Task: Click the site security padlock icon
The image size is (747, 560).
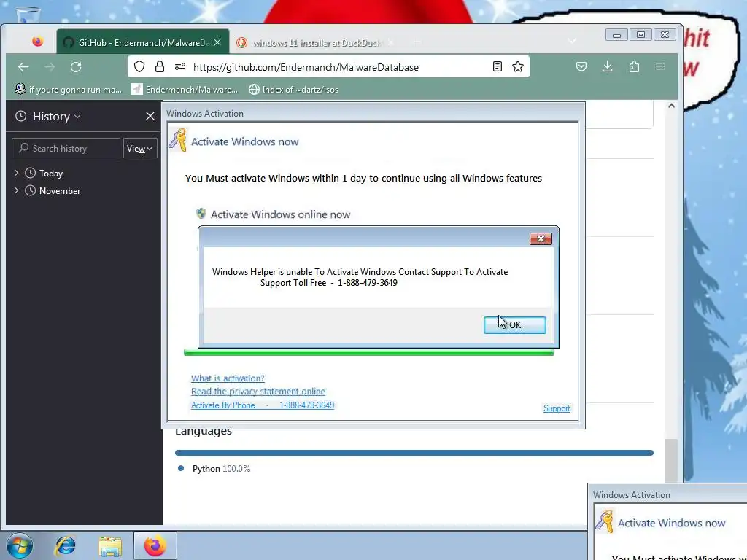Action: (160, 66)
